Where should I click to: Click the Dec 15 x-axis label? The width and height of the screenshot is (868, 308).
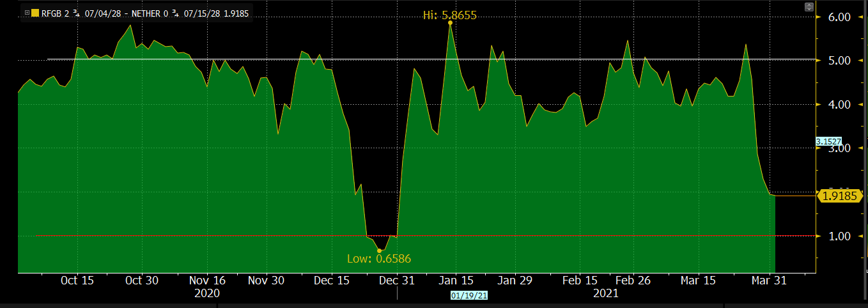tap(332, 280)
